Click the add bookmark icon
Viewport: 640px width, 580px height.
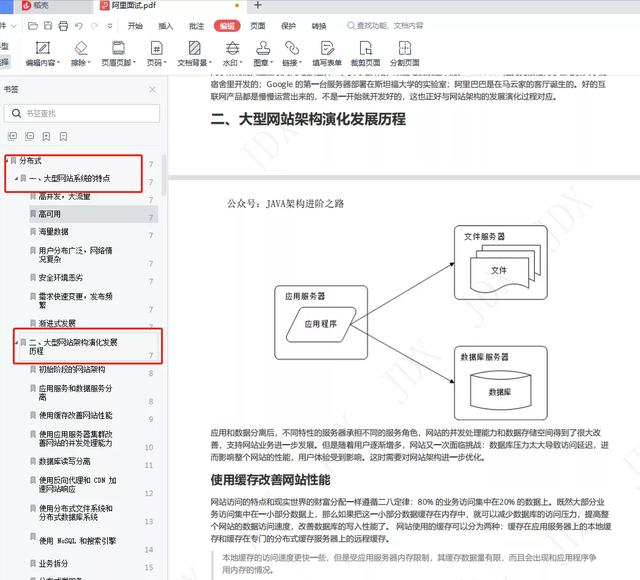(x=47, y=136)
